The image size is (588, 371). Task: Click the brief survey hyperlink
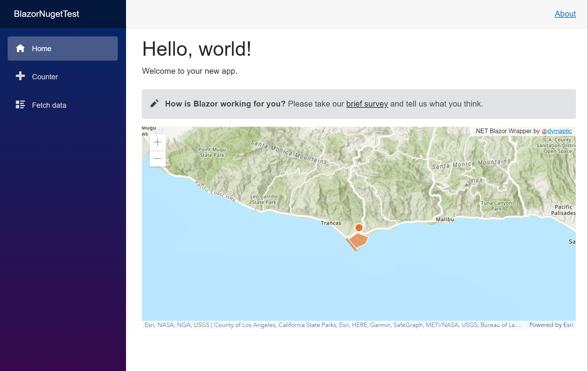pyautogui.click(x=367, y=103)
